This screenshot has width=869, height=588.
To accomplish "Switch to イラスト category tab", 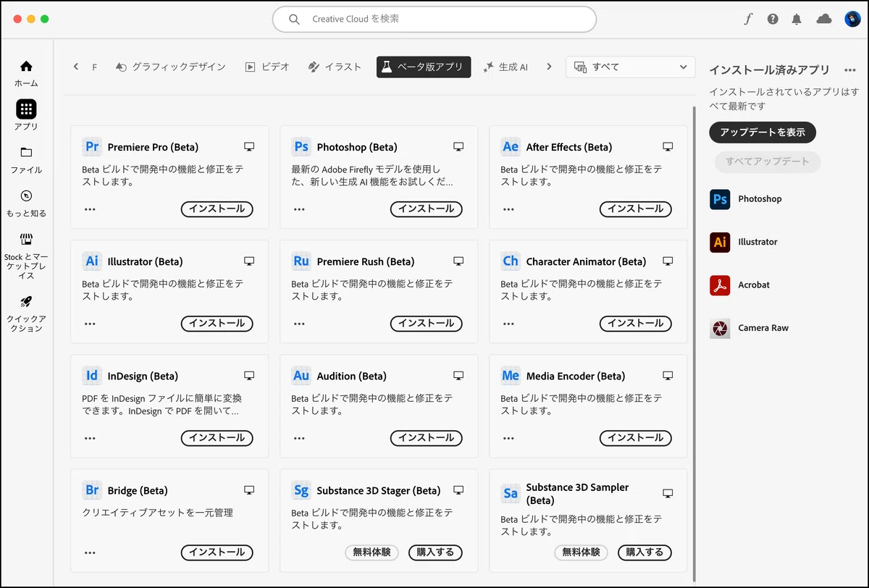I will (x=335, y=67).
